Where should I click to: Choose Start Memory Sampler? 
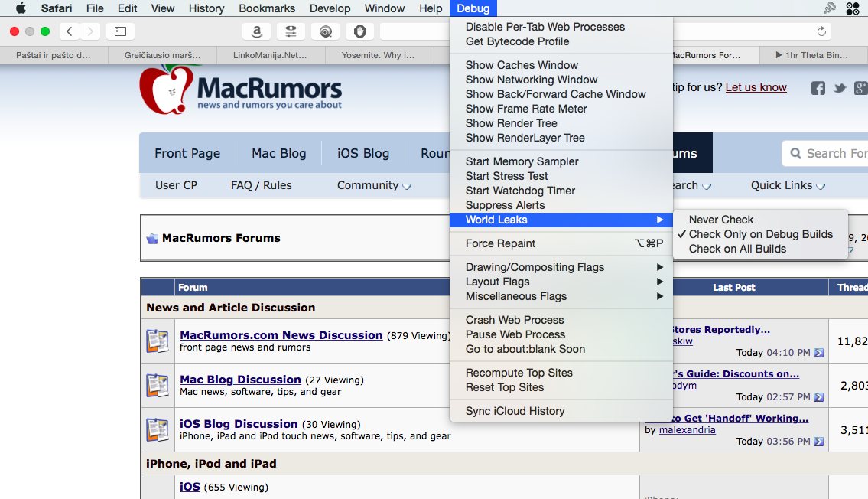coord(561,161)
